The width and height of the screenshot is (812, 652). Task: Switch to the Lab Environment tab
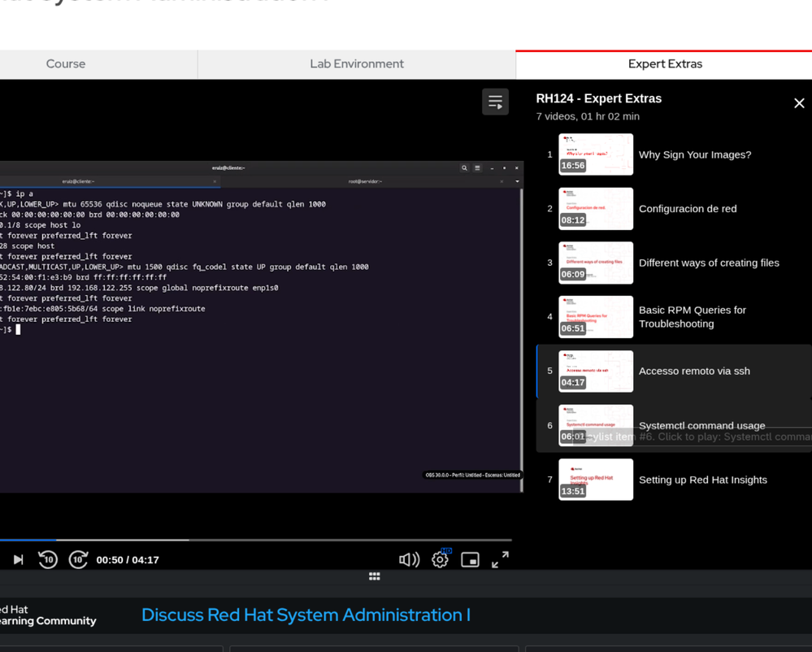pos(356,64)
